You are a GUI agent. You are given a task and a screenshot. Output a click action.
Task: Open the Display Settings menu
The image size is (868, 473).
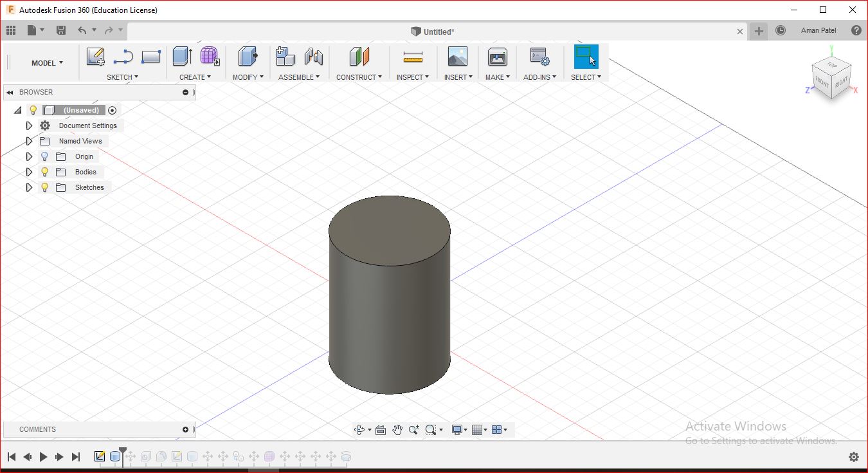(458, 430)
